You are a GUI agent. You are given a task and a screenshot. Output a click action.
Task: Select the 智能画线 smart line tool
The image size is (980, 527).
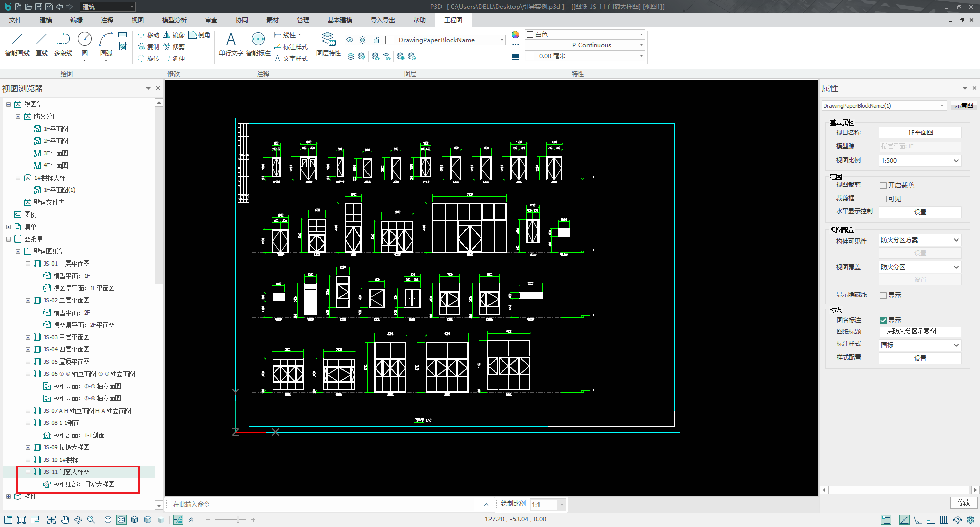(x=17, y=44)
